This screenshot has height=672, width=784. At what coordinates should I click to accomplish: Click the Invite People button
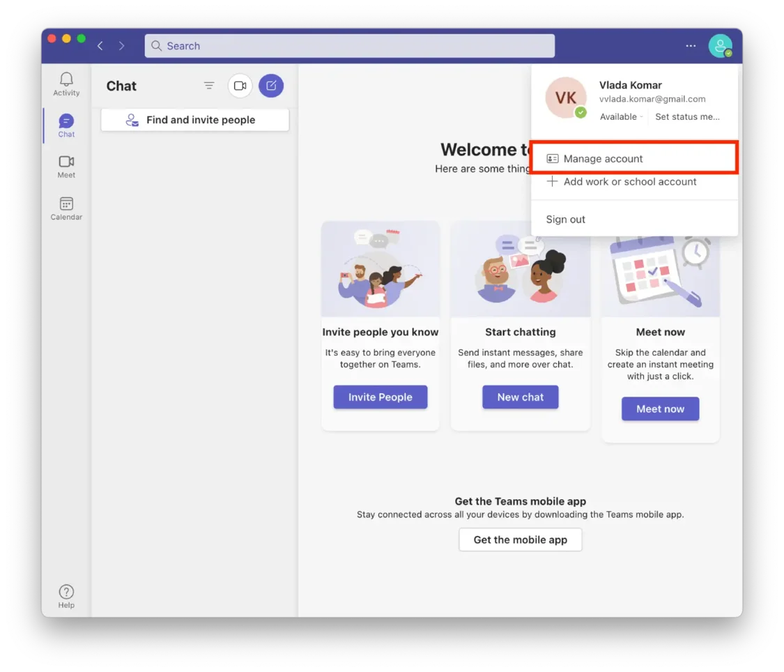click(x=380, y=397)
